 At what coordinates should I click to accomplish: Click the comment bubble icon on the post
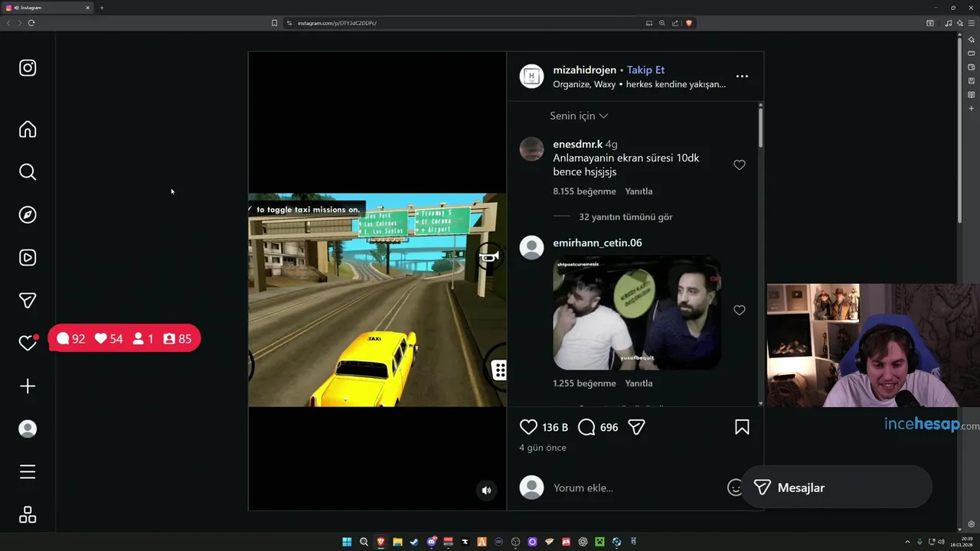[586, 427]
